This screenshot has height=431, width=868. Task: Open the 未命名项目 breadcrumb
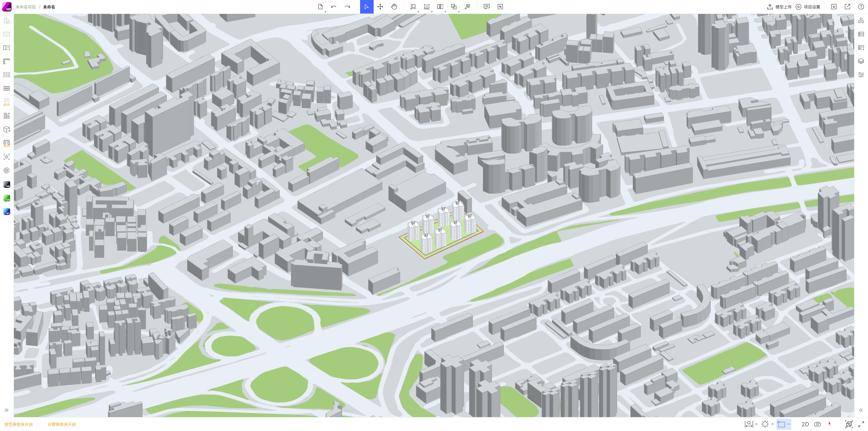(26, 7)
